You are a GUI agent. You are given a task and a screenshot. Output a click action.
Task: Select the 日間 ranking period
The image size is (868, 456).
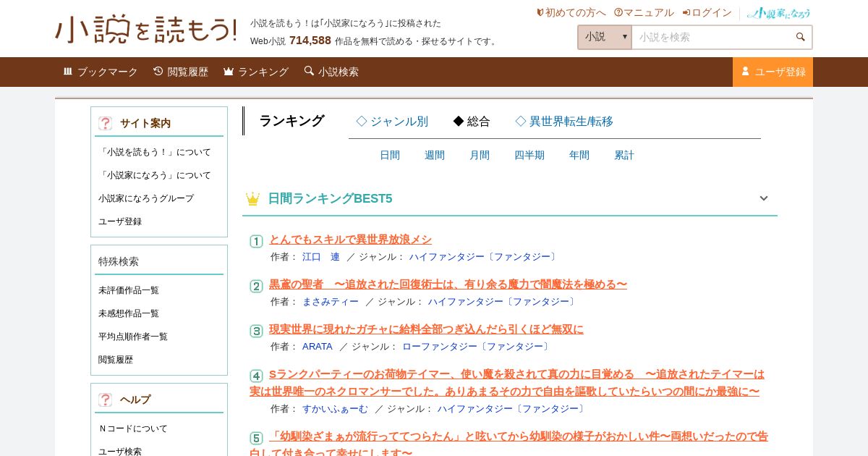[390, 155]
